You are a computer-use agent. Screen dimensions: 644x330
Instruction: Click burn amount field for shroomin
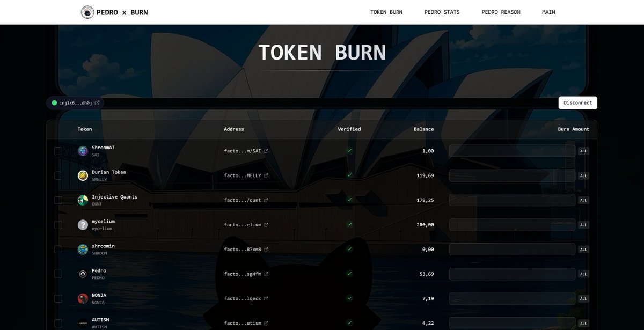pos(513,250)
